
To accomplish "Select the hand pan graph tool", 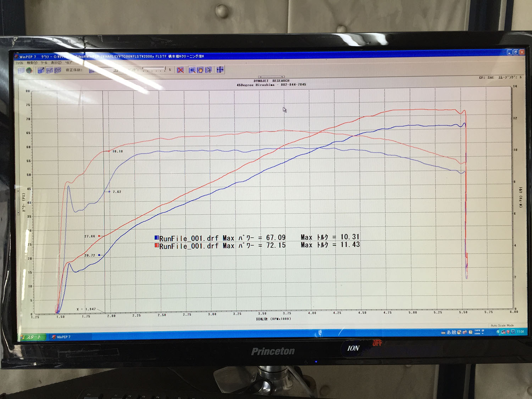I will coord(200,70).
